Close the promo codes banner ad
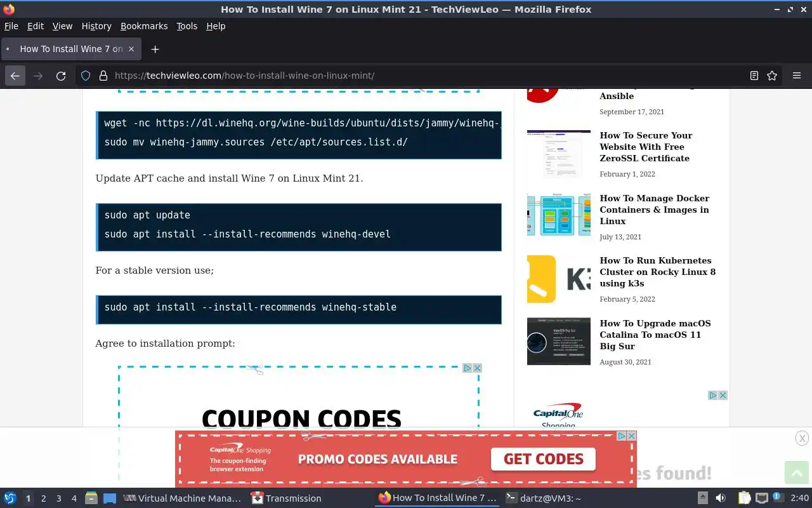This screenshot has height=508, width=812. (x=631, y=436)
